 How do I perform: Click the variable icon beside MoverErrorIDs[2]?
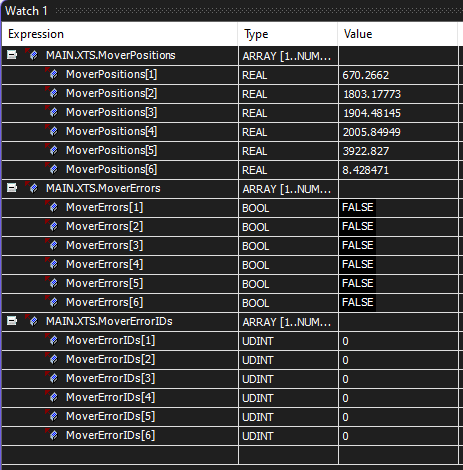click(52, 359)
